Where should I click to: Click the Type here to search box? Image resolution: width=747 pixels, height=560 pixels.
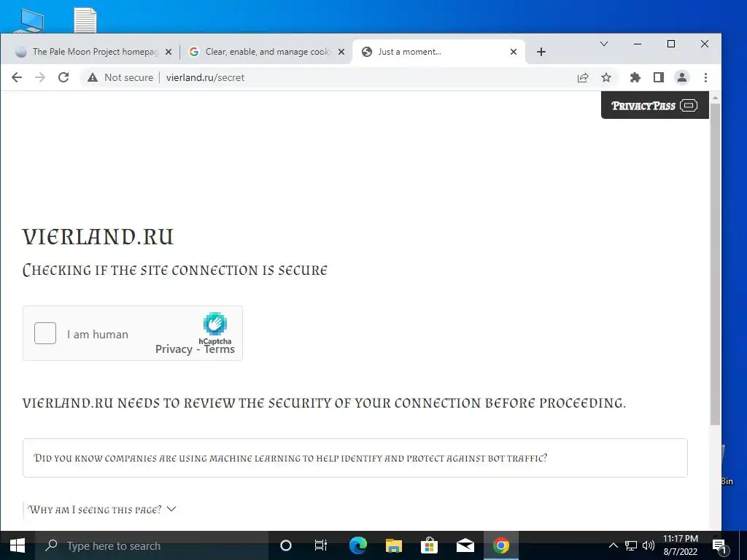click(x=152, y=545)
